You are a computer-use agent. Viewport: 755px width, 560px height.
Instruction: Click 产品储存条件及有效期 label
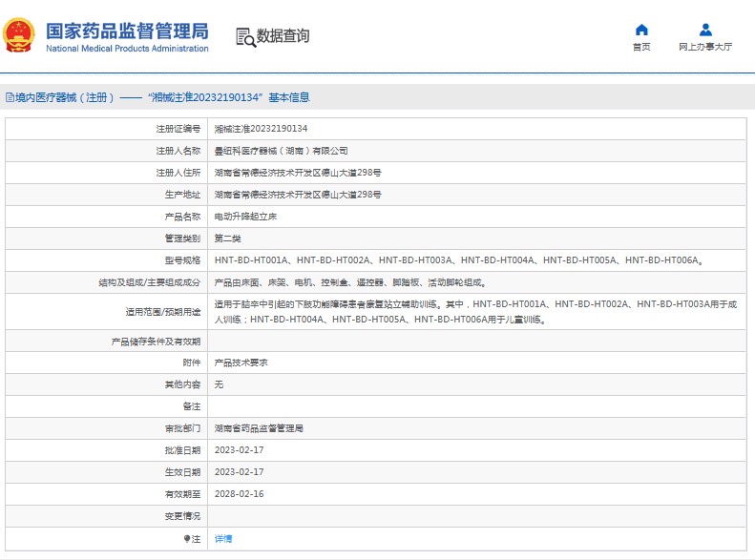[x=156, y=342]
